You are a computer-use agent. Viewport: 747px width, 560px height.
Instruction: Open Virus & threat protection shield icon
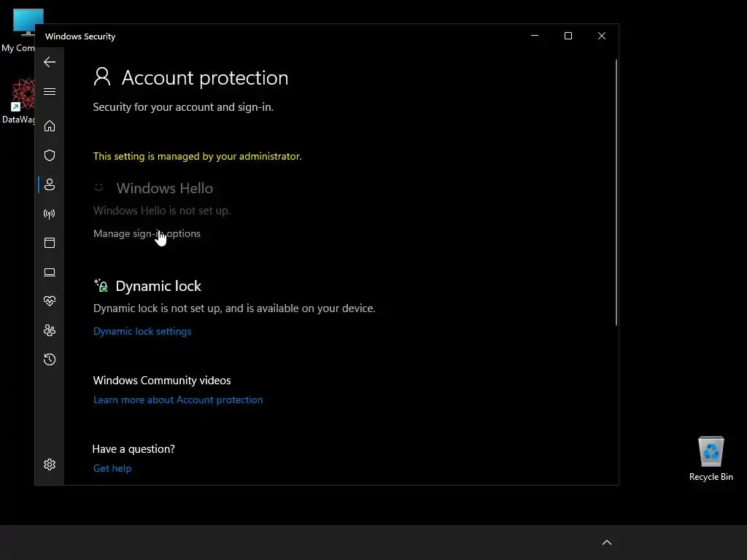click(x=50, y=155)
